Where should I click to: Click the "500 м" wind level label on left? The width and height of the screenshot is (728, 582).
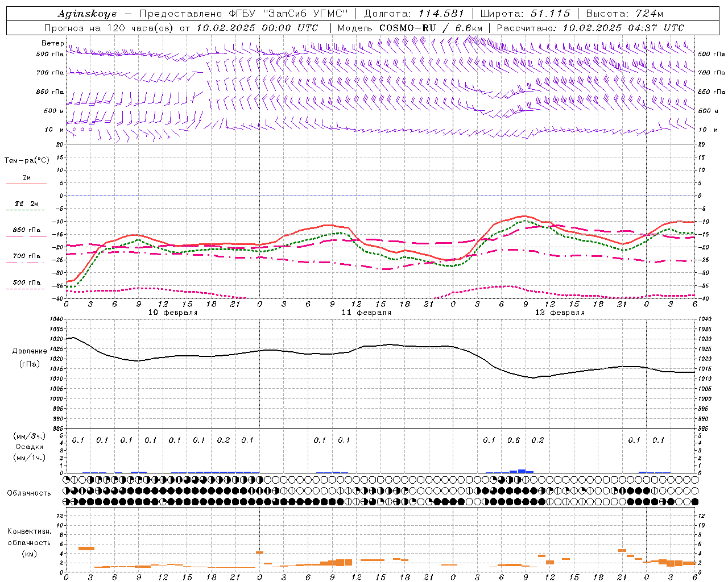pos(54,111)
